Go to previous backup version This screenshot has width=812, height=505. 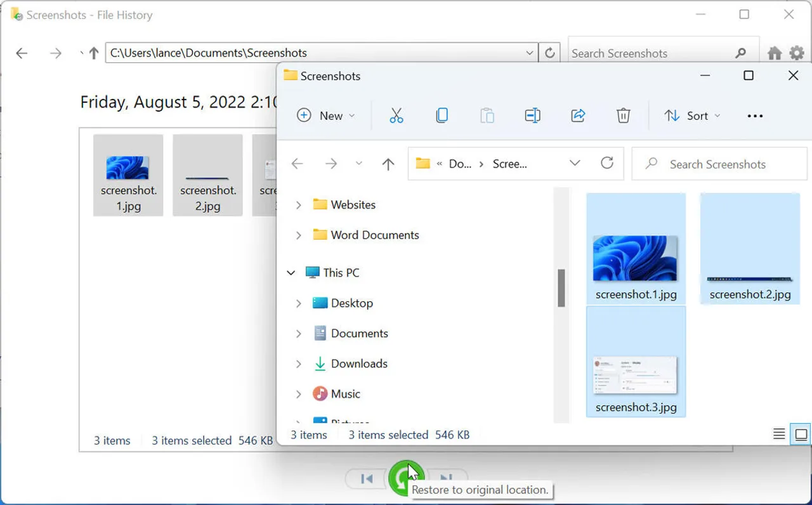(367, 479)
